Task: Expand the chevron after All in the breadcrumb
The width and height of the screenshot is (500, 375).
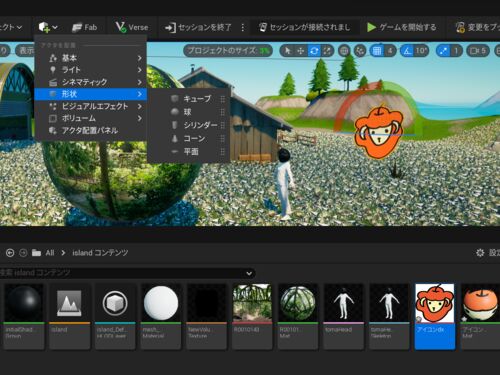Action: point(63,253)
